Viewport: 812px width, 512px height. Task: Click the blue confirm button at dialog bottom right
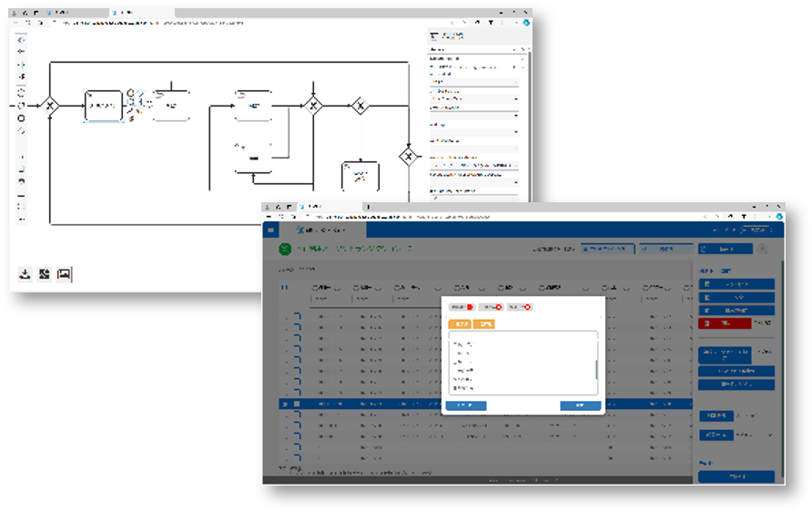click(581, 405)
